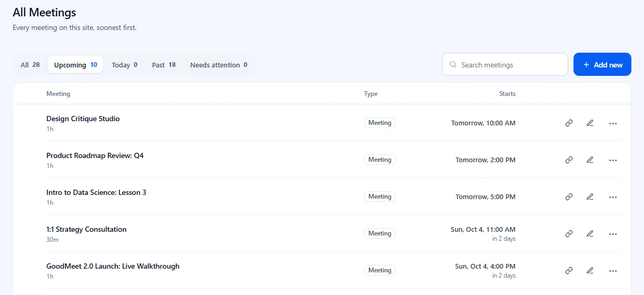Open more options for Product Roadmap Review: Q4
The image size is (644, 295).
[612, 160]
